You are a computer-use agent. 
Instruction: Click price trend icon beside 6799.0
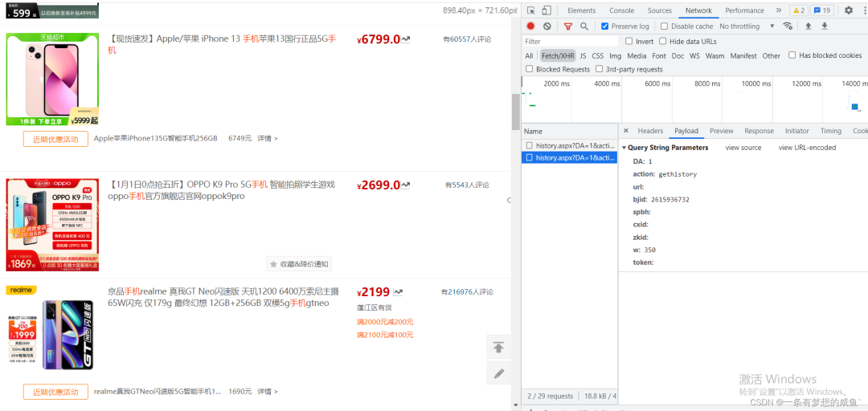[406, 39]
